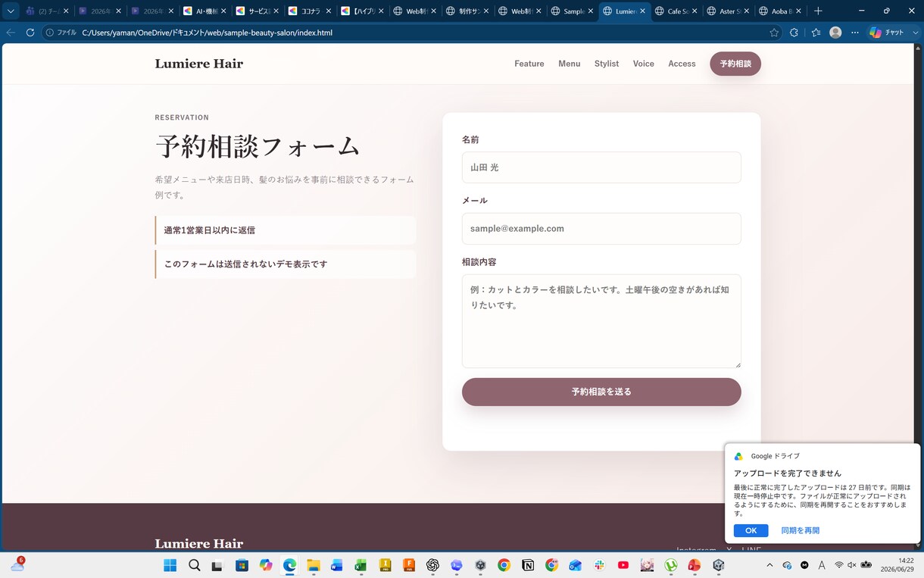This screenshot has height=578, width=924.
Task: Click the footer Lumiere Hair logo
Action: pos(199,544)
